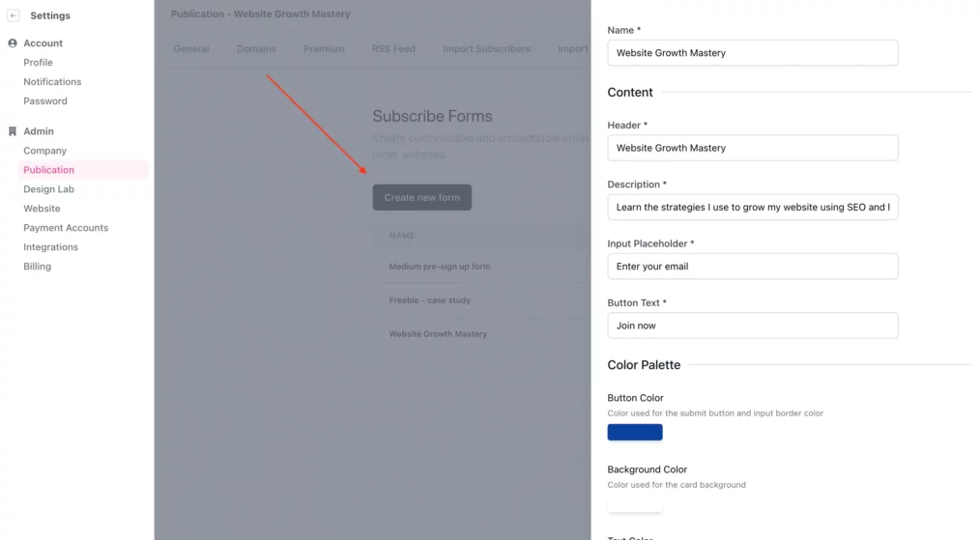
Task: Open the Website admin section
Action: [42, 209]
